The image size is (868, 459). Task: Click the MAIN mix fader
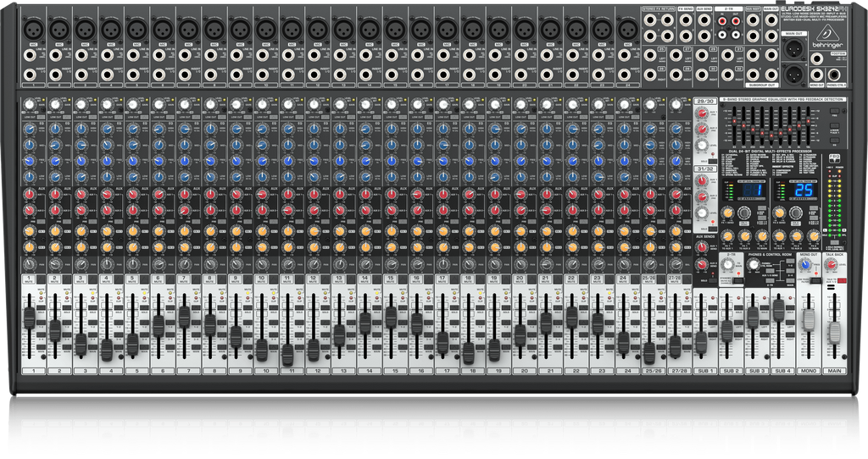pos(834,332)
